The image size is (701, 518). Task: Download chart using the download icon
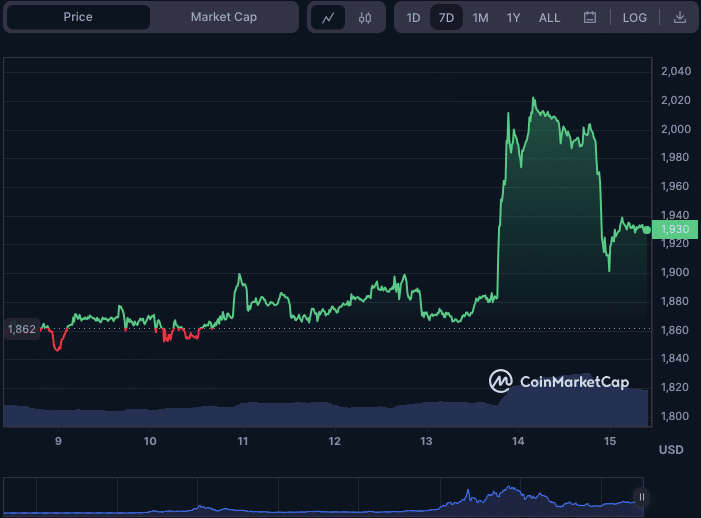[x=680, y=17]
